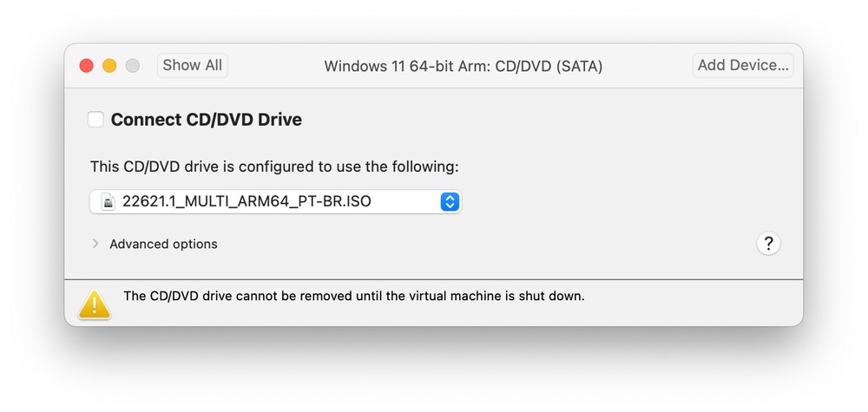The image size is (868, 412).
Task: Click the empty space below Advanced options
Action: 387,266
